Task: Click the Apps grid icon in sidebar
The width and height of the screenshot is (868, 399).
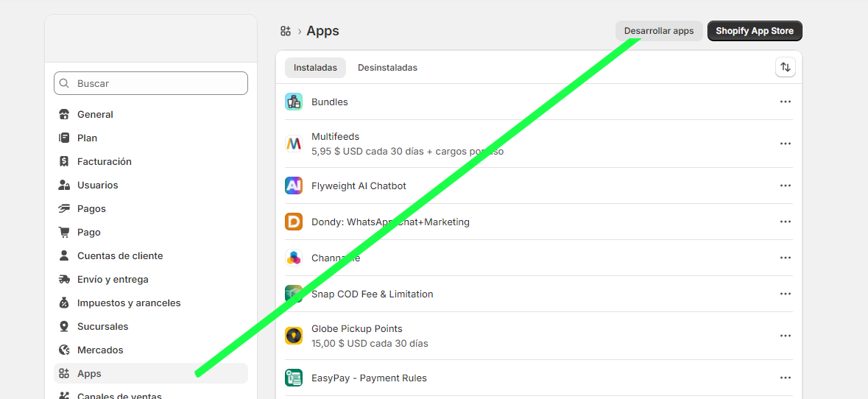Action: pos(64,373)
